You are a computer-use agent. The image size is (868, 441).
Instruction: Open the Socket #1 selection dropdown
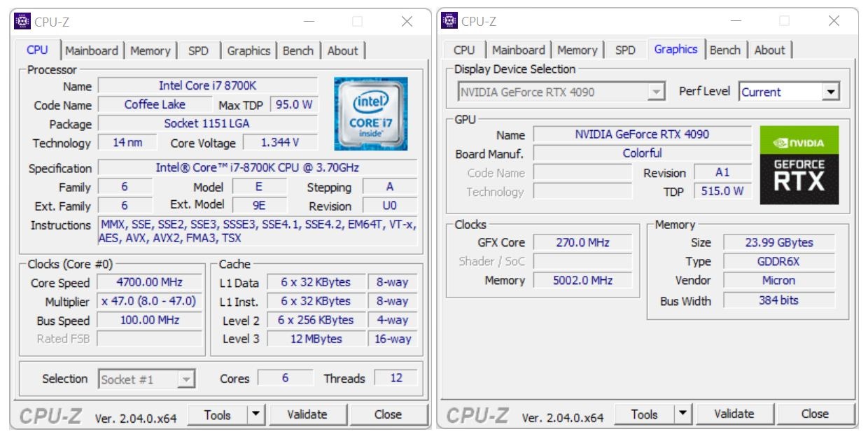pos(147,380)
